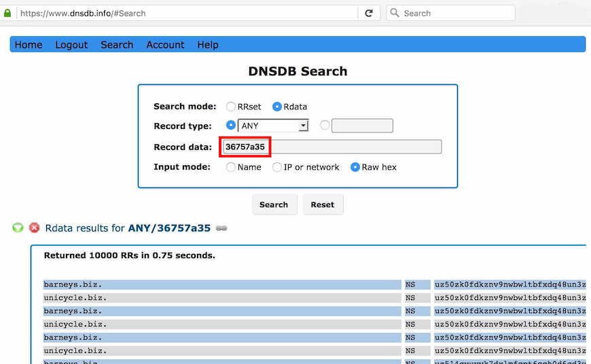The width and height of the screenshot is (591, 364).
Task: Click Logout in the navigation bar
Action: [x=71, y=45]
